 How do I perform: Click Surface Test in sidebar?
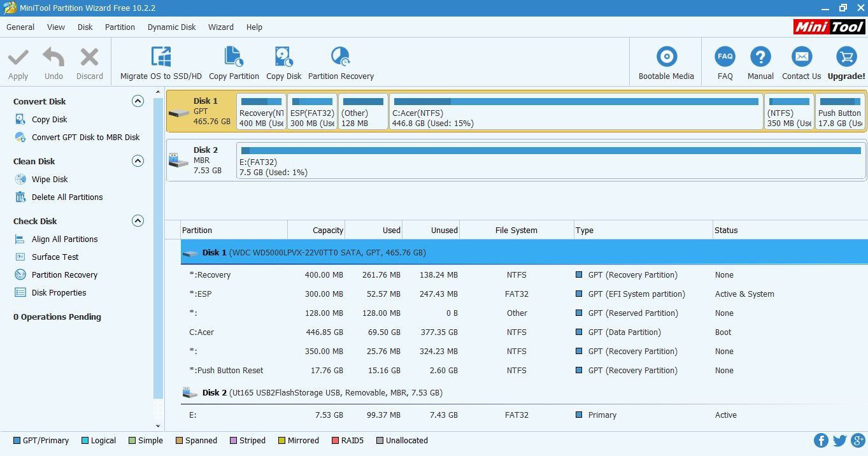(x=55, y=257)
